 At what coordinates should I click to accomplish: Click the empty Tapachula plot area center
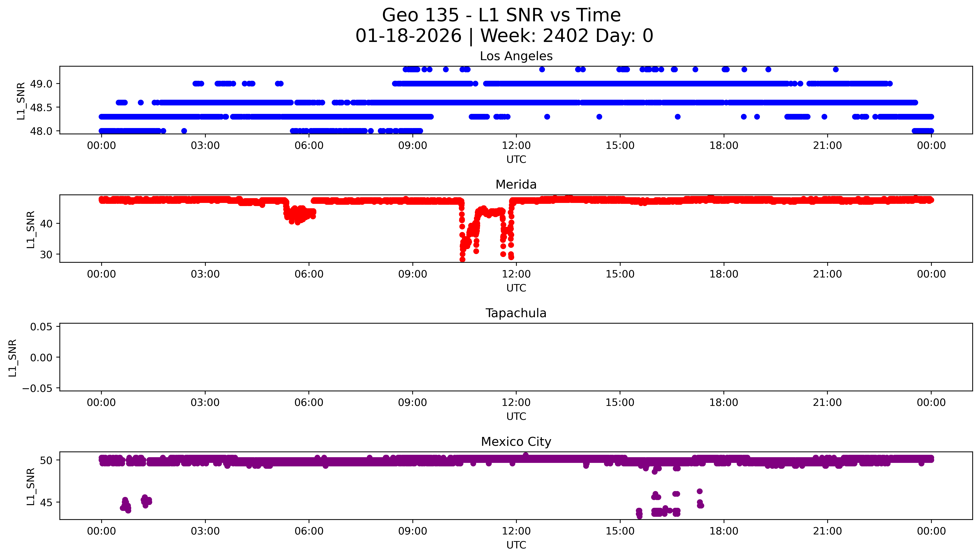[x=516, y=357]
